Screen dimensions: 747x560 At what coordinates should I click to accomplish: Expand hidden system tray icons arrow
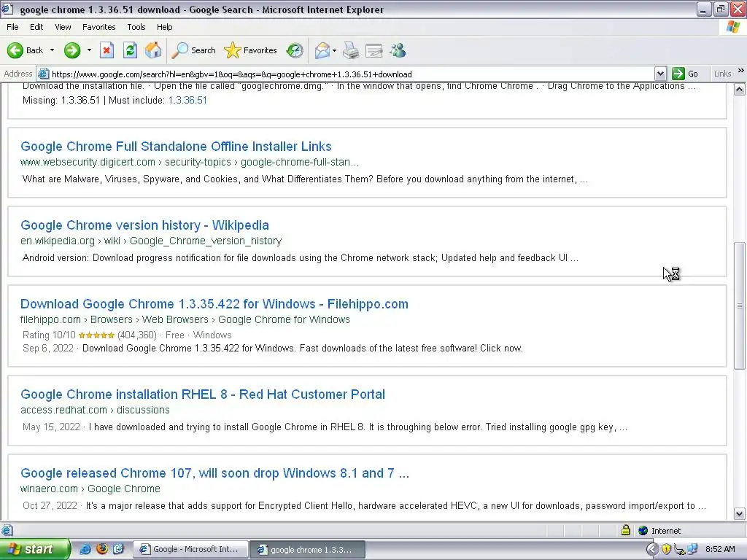pos(652,549)
